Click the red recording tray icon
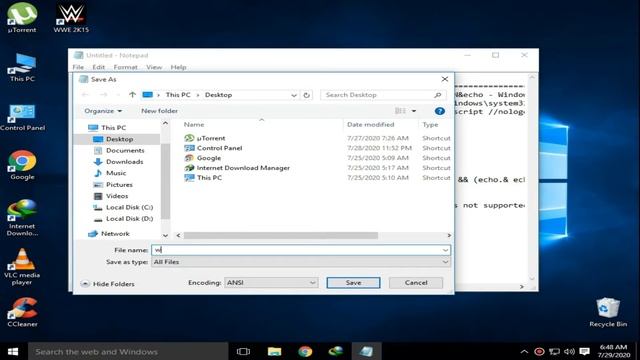The height and width of the screenshot is (360, 640). (x=539, y=351)
